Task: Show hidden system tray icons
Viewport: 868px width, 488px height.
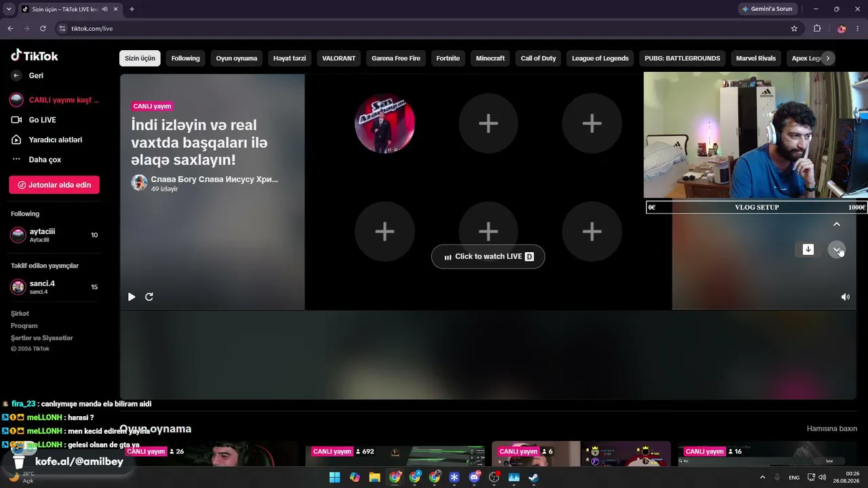Action: pyautogui.click(x=762, y=477)
